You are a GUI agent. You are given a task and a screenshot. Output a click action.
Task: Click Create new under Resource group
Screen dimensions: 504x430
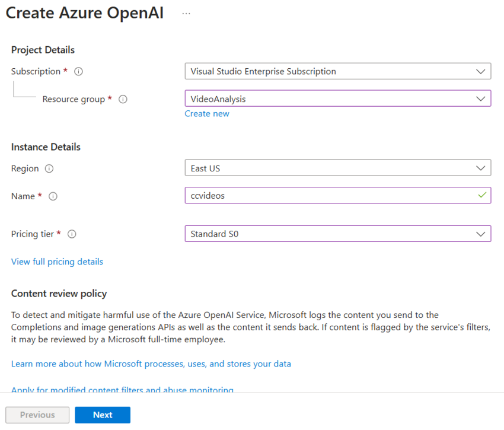click(x=206, y=113)
